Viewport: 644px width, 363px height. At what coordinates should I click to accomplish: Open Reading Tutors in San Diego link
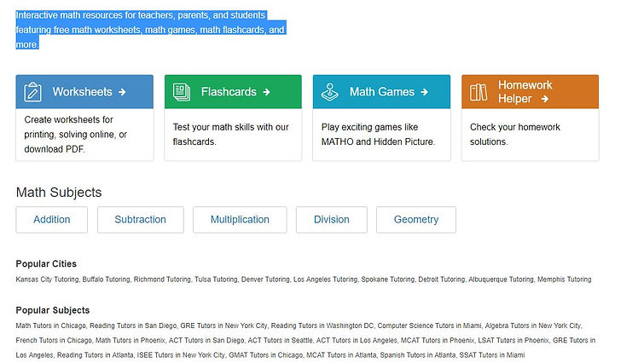click(133, 326)
